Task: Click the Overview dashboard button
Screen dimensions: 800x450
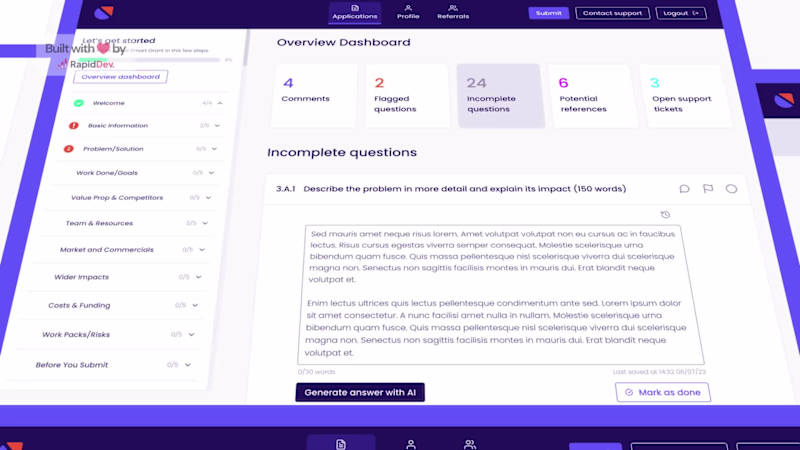Action: 120,77
